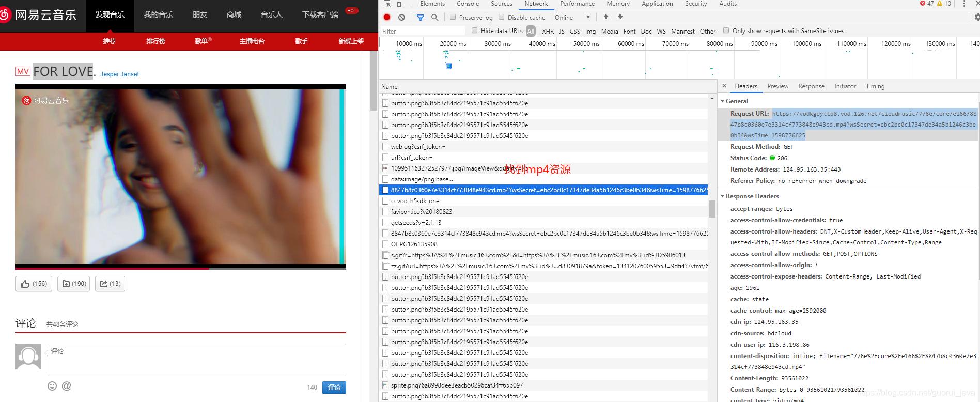The height and width of the screenshot is (402, 980).
Task: Filter requests by XHR type
Action: pos(548,31)
